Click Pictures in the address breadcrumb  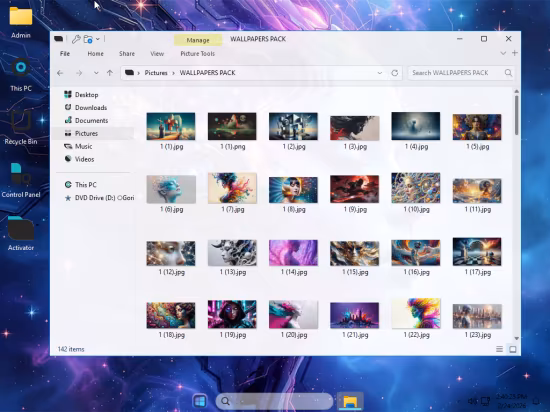(x=156, y=73)
